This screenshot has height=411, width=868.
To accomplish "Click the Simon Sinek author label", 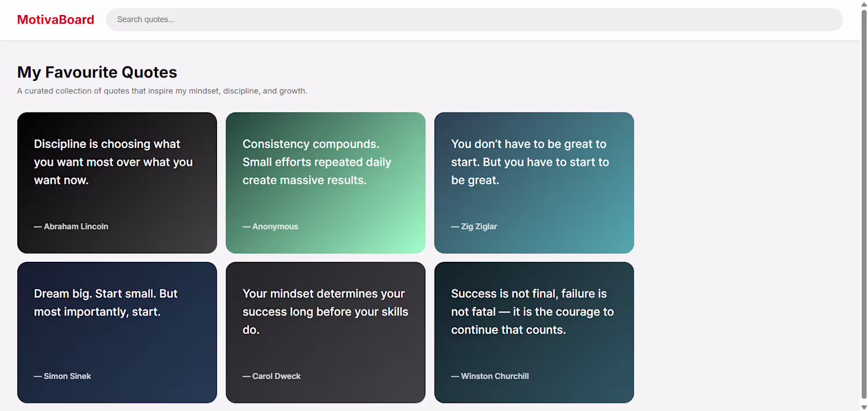I will click(62, 376).
